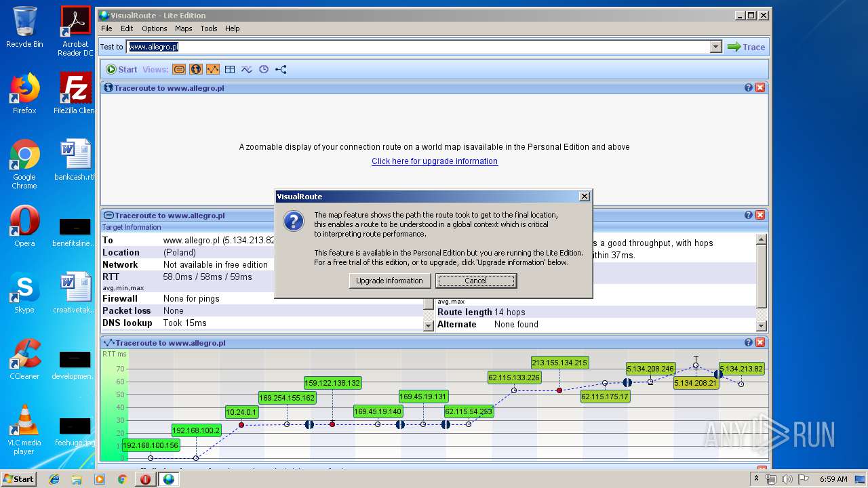This screenshot has width=868, height=488.
Task: Toggle the clock history view icon
Action: tap(264, 69)
